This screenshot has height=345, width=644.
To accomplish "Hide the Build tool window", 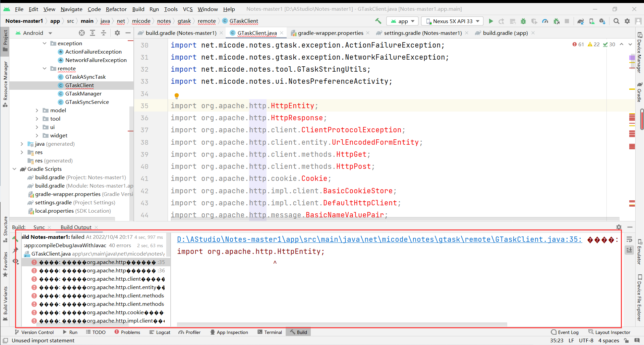I will pos(630,227).
